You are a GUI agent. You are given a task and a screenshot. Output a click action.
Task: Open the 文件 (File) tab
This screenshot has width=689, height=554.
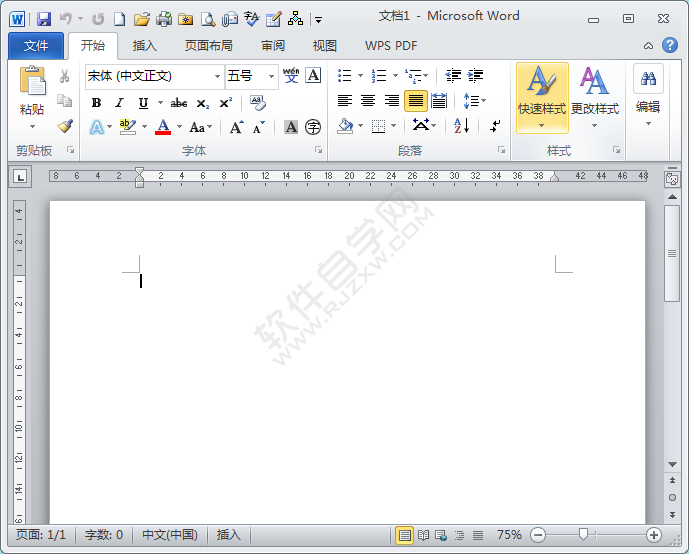tap(36, 46)
